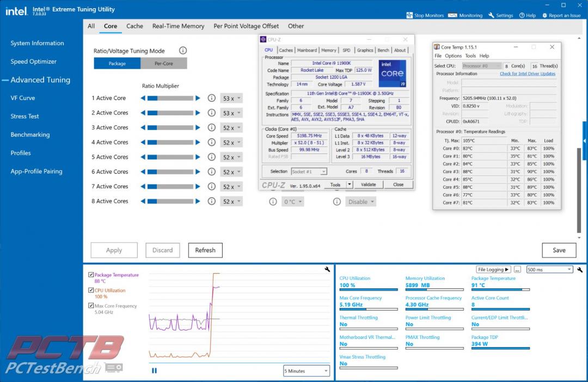588x382 pixels.
Task: Open Settings wrench in top bar
Action: (501, 15)
